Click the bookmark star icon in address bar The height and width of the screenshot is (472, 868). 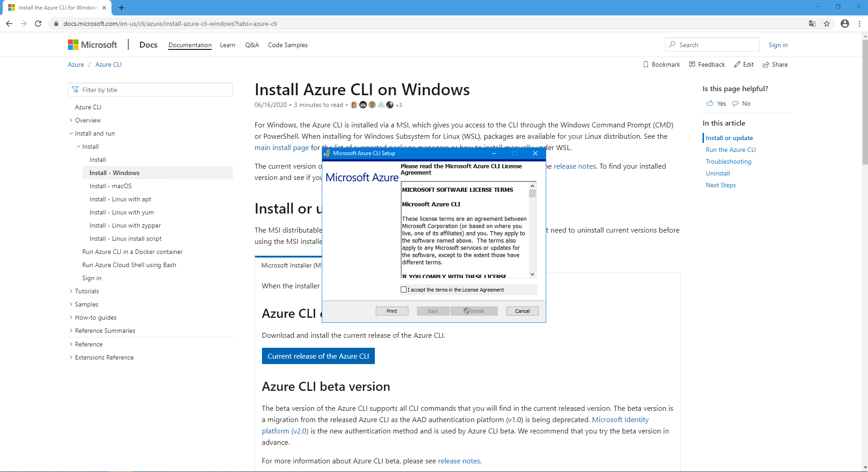[827, 24]
